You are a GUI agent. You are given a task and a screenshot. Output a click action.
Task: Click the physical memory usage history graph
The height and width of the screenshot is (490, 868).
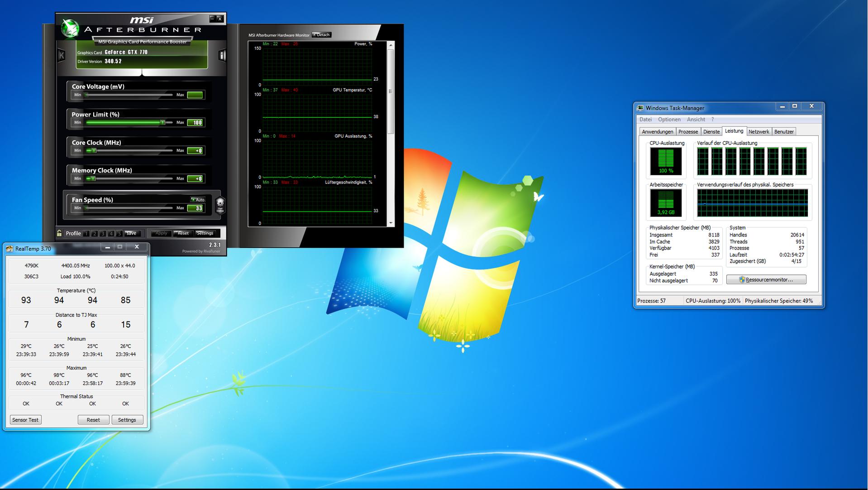click(x=752, y=203)
